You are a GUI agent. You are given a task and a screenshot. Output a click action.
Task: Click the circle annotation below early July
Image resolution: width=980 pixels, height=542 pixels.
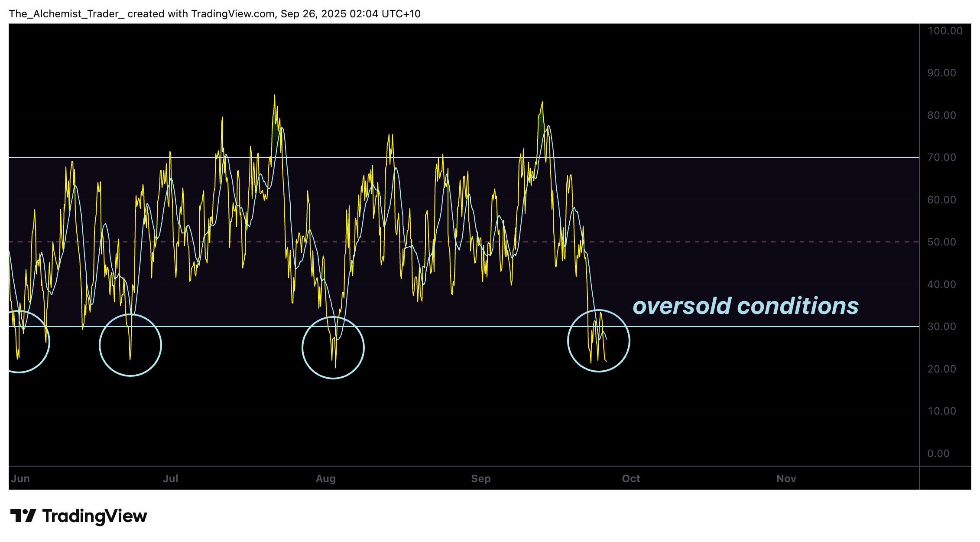point(130,345)
